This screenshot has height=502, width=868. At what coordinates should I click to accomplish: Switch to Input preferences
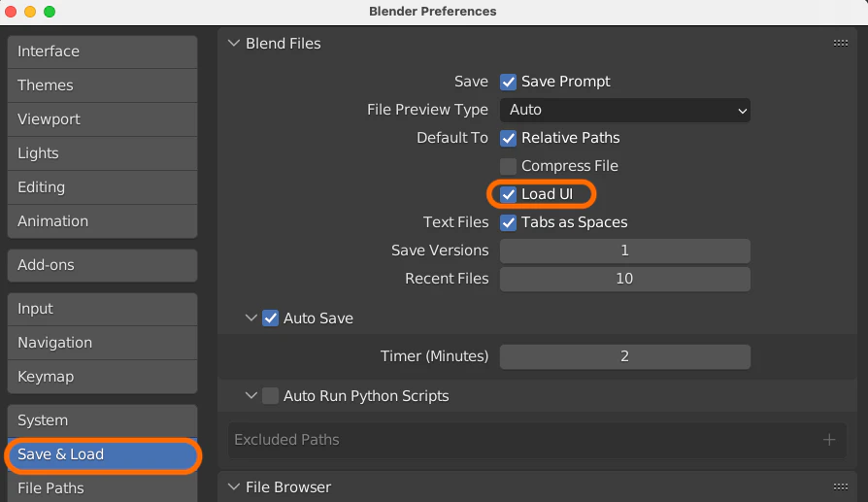tap(102, 309)
